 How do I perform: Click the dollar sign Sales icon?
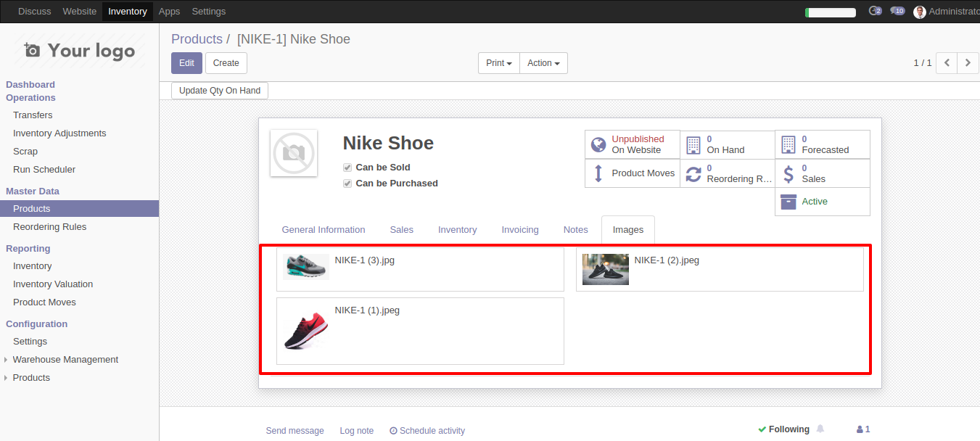coord(788,173)
